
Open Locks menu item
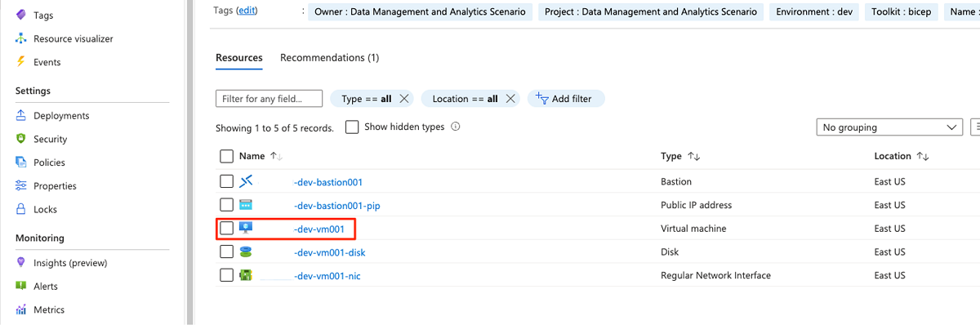coord(46,209)
